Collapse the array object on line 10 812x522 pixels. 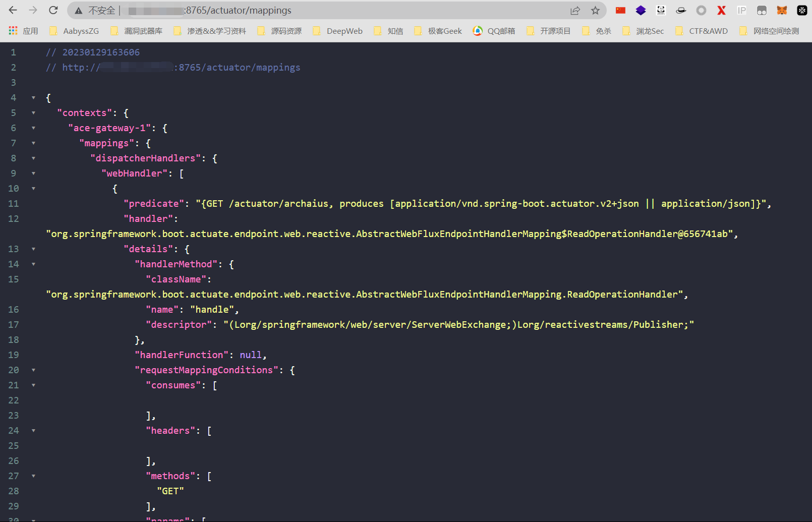pyautogui.click(x=33, y=189)
